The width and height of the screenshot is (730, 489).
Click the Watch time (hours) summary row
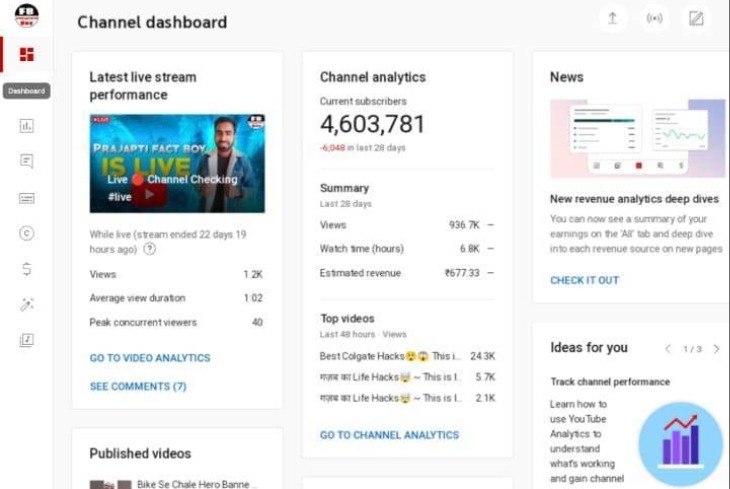(x=406, y=249)
